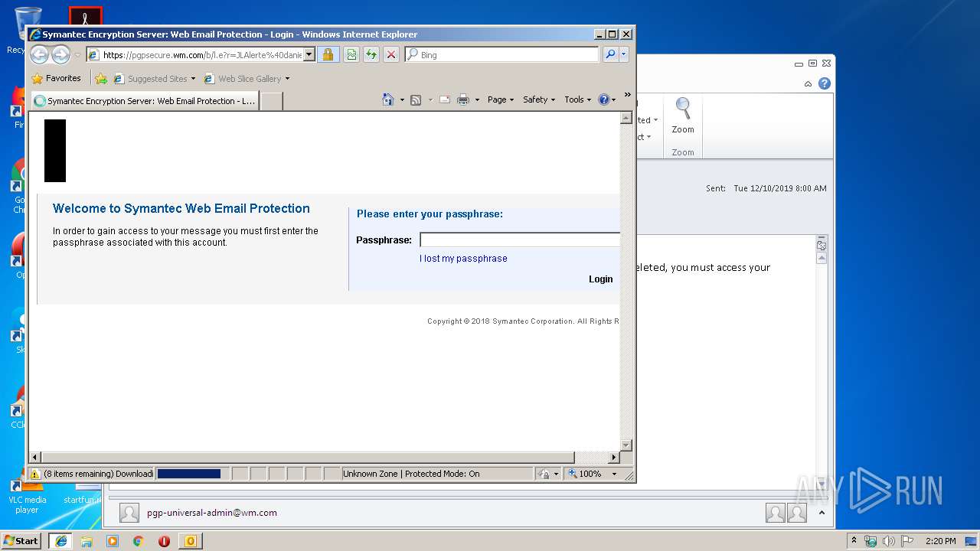The width and height of the screenshot is (980, 551).
Task: Click the Read Mail envelope icon
Action: [445, 99]
